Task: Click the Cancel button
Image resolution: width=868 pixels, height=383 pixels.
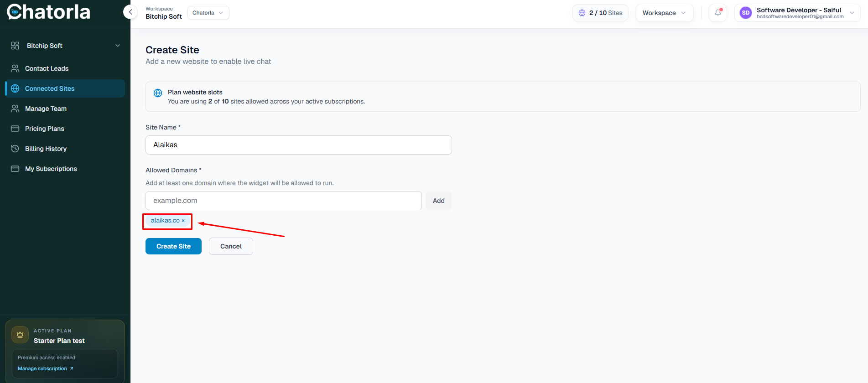Action: 231,246
